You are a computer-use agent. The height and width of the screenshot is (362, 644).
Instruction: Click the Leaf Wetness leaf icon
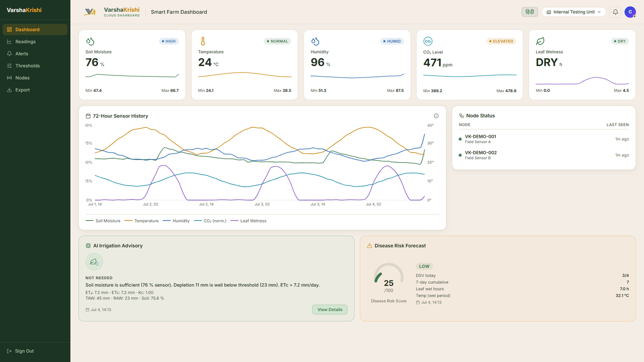(x=540, y=41)
